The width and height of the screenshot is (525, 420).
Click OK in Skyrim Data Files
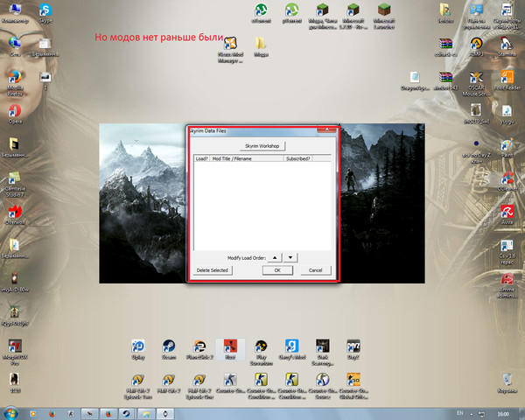(x=277, y=270)
